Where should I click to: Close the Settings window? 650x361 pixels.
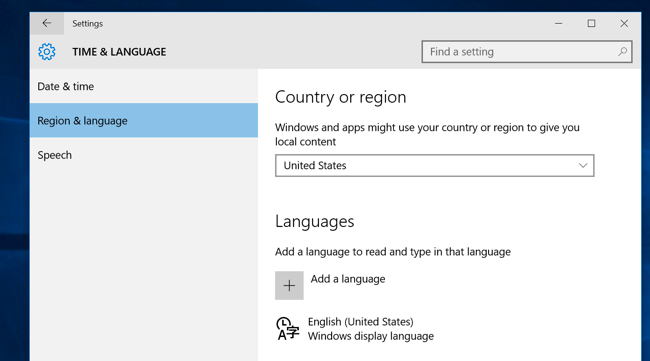tap(624, 24)
